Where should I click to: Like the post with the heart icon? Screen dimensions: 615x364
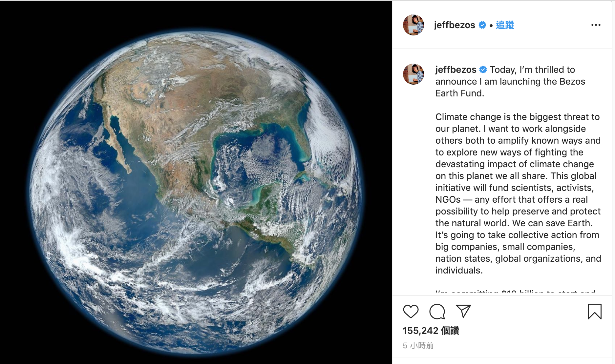[411, 311]
